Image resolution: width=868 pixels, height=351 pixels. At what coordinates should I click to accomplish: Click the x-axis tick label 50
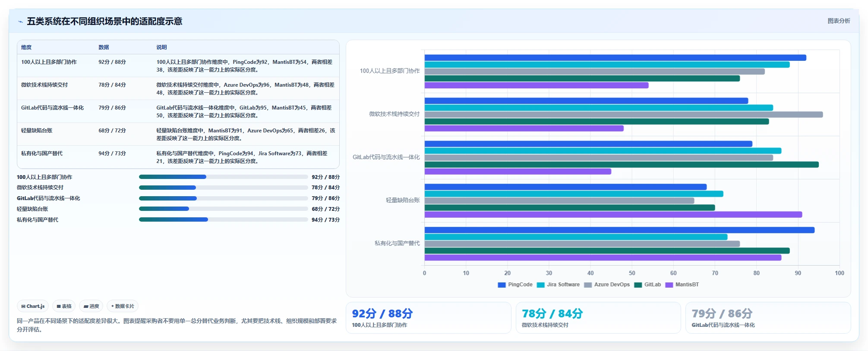click(x=632, y=273)
